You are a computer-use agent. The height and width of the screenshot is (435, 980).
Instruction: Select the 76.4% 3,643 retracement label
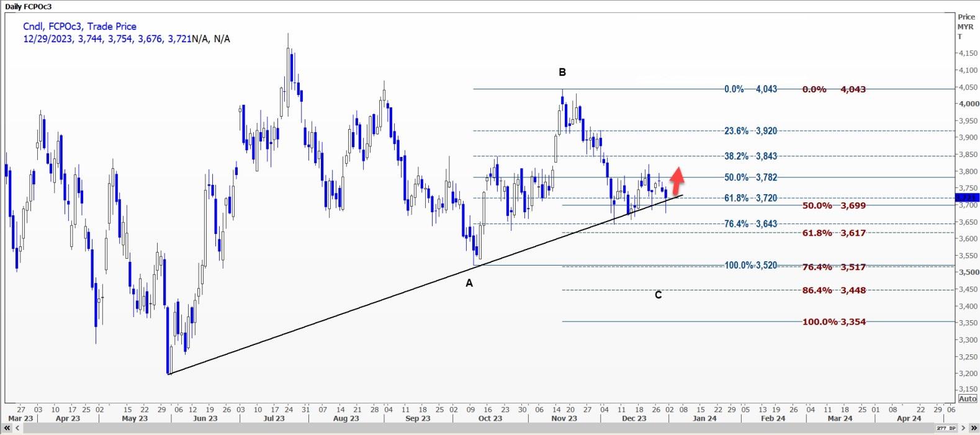pyautogui.click(x=750, y=224)
